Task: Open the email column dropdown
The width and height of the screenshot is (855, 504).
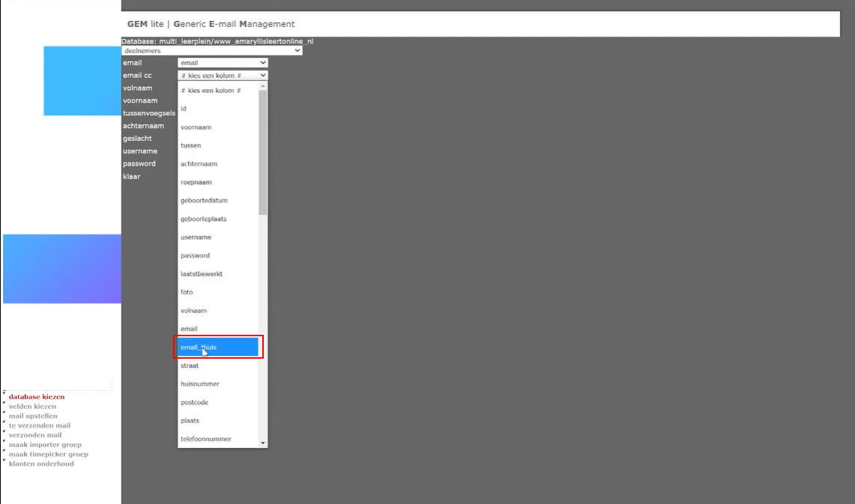Action: [223, 63]
